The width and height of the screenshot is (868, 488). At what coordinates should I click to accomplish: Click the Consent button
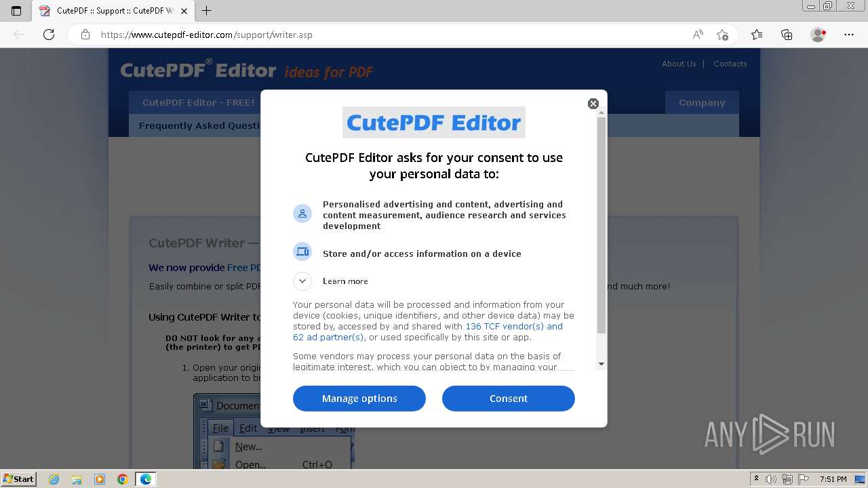509,399
